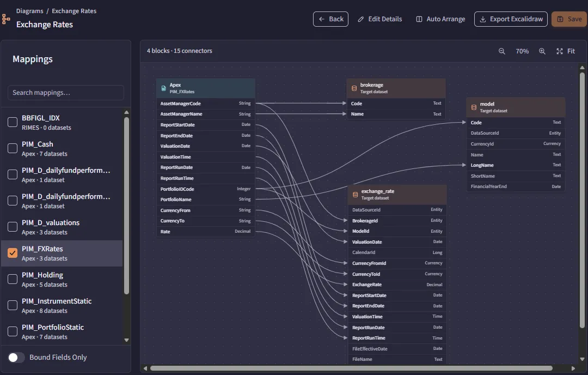Click the mappings list scroll-up arrow

tap(126, 112)
